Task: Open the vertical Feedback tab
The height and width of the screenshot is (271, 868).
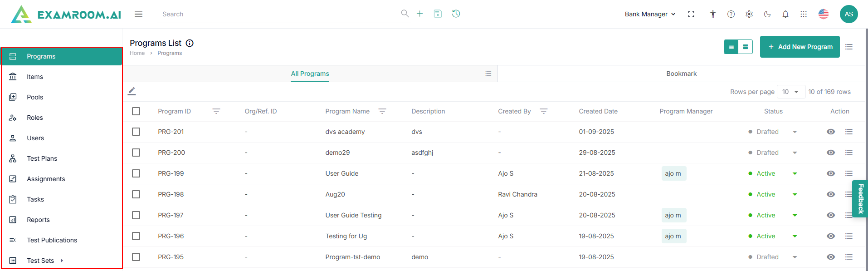Action: [x=860, y=199]
